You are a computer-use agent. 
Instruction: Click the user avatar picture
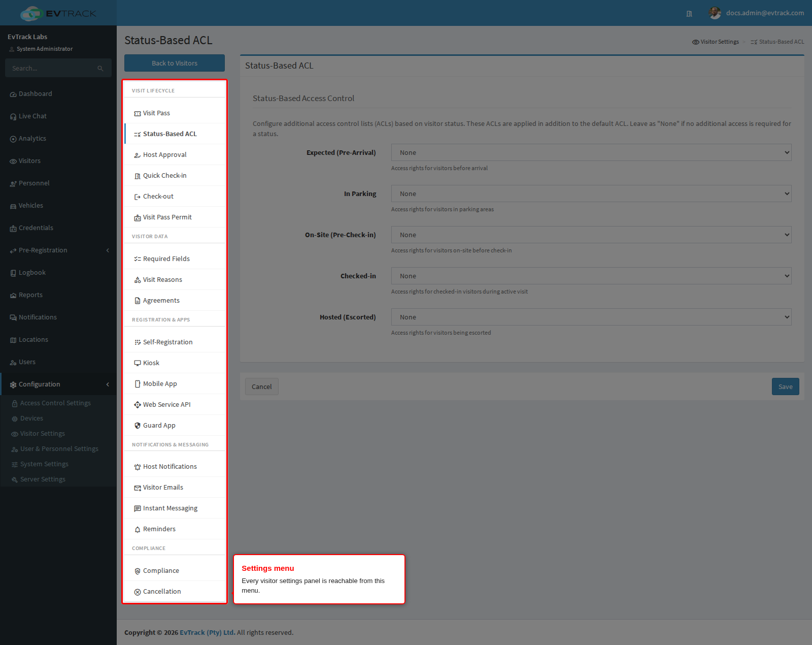click(x=715, y=13)
